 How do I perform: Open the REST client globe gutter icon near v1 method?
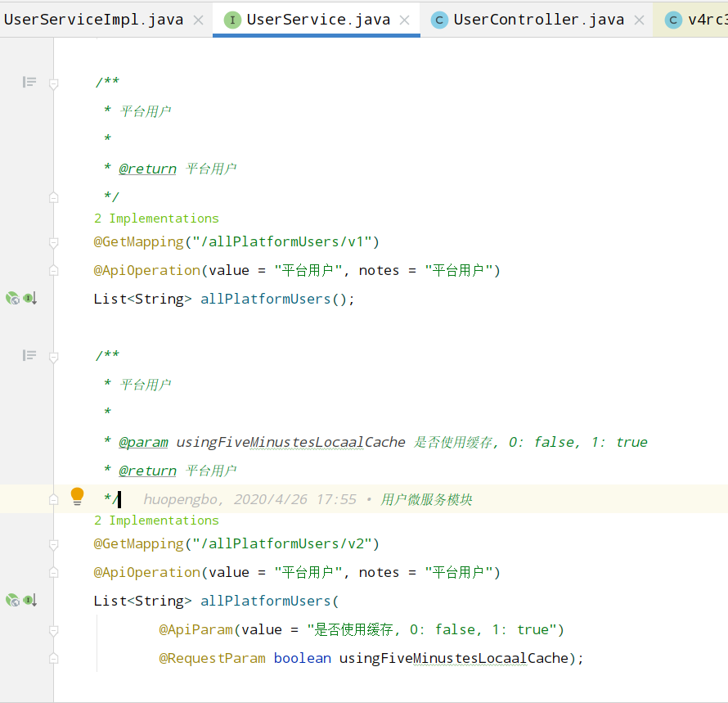pyautogui.click(x=12, y=298)
